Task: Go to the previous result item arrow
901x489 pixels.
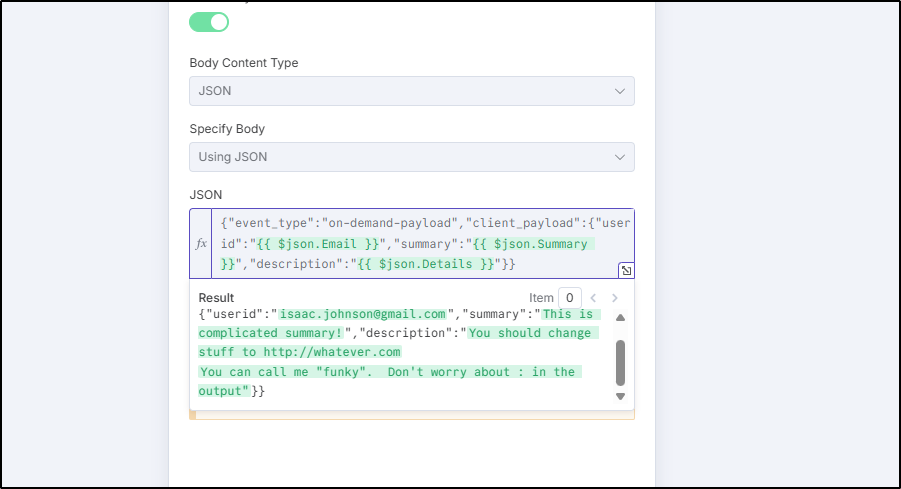Action: pos(594,298)
